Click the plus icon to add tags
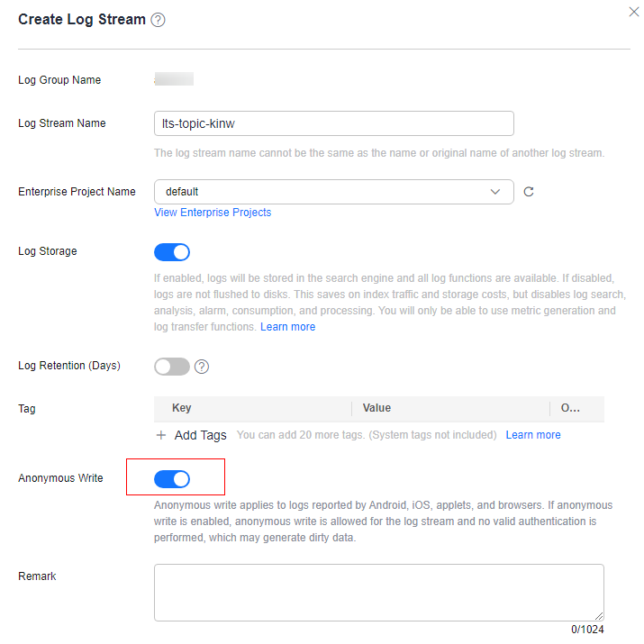Screen dimensions: 644x644 [161, 435]
